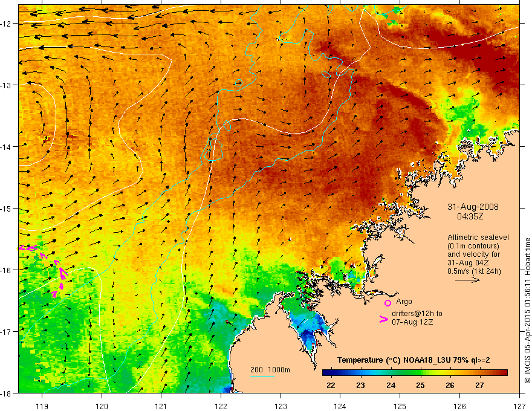This screenshot has height=411, width=532.
Task: Click the 'drifters@12h to' legend label
Action: pyautogui.click(x=417, y=314)
